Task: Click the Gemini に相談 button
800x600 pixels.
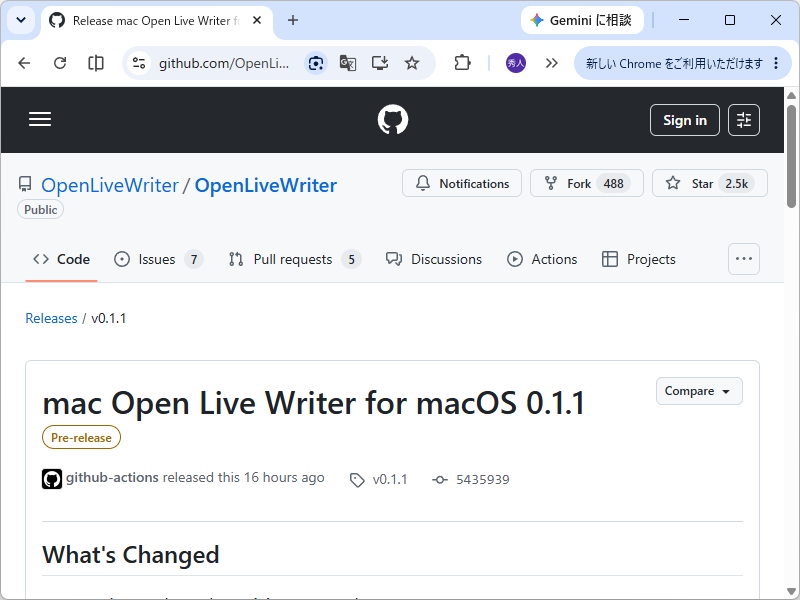Action: pyautogui.click(x=582, y=20)
